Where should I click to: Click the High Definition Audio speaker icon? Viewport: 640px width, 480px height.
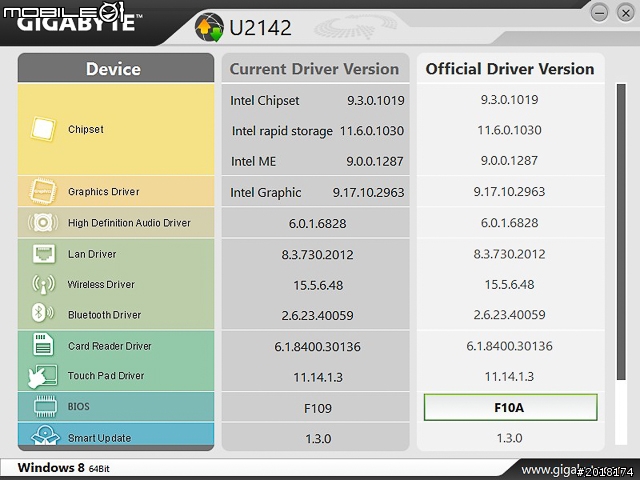pyautogui.click(x=43, y=222)
